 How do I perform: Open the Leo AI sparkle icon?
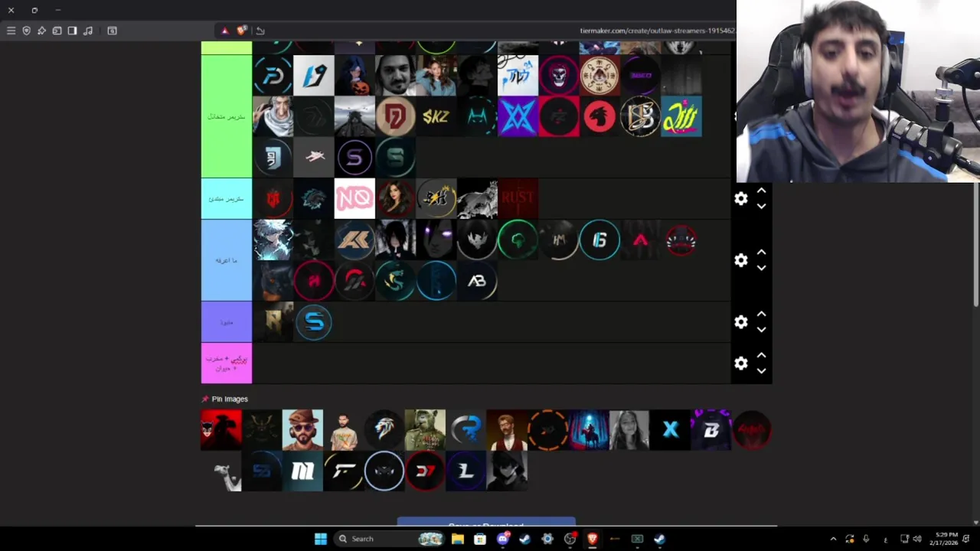[41, 31]
